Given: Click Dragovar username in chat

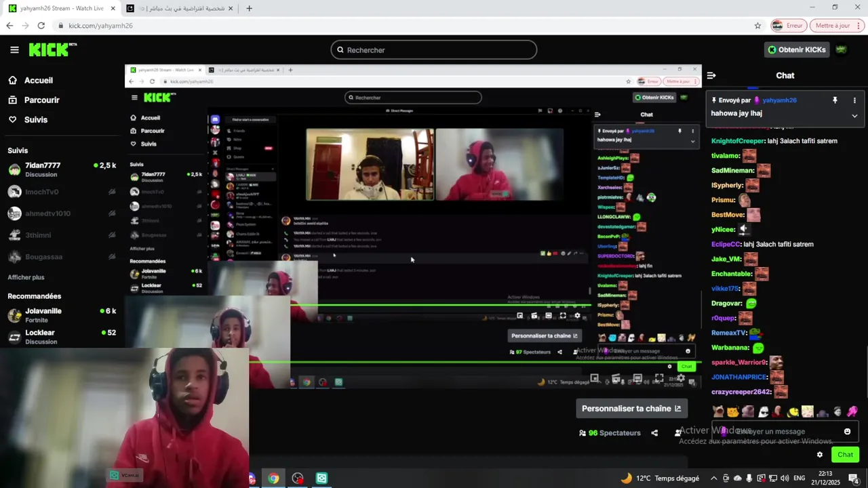Looking at the screenshot, I should click(x=728, y=304).
